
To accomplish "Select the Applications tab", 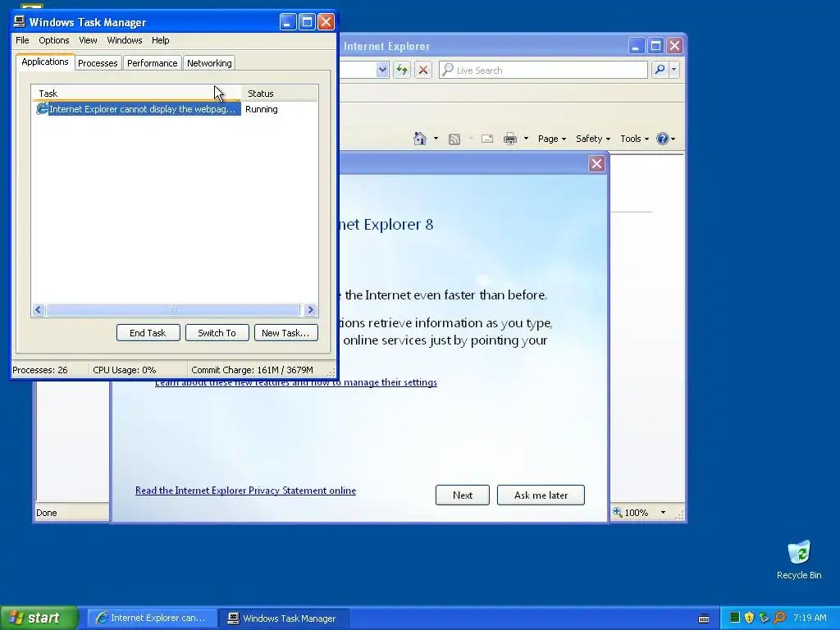I will coord(45,62).
